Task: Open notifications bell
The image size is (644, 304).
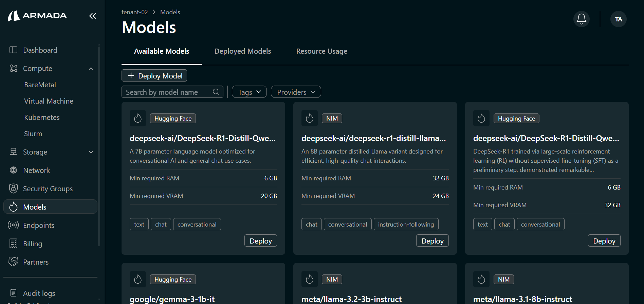Action: coord(582,19)
